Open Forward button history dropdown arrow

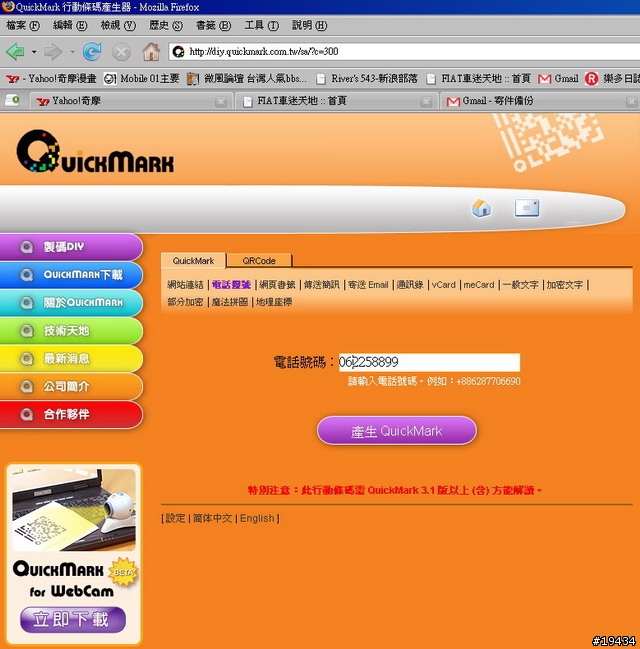[72, 52]
